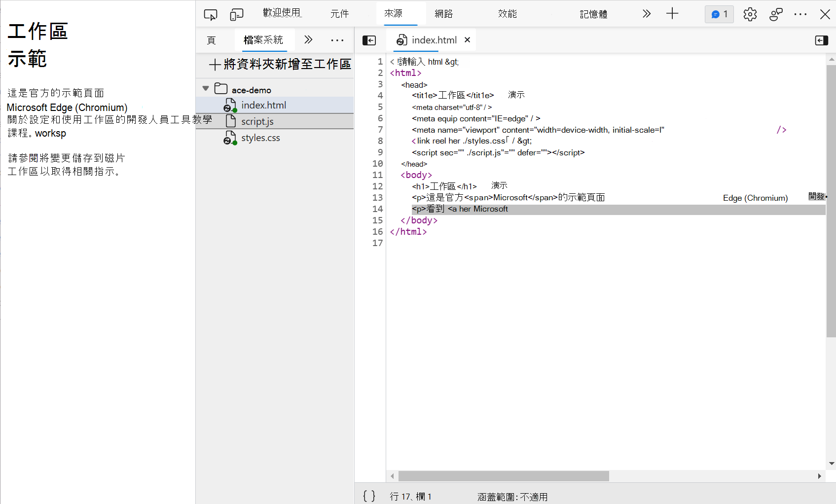Click the horizontal scrollbar thumb in editor
This screenshot has width=836, height=504.
pyautogui.click(x=504, y=476)
